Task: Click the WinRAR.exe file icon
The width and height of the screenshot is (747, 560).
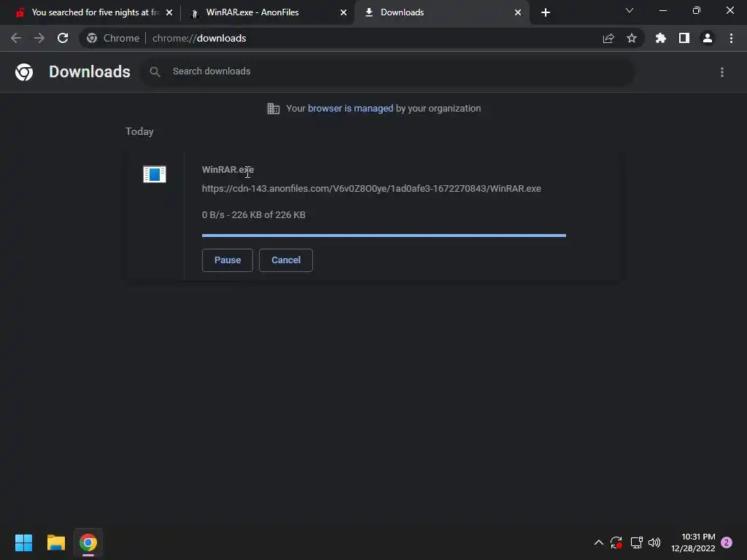Action: tap(155, 174)
